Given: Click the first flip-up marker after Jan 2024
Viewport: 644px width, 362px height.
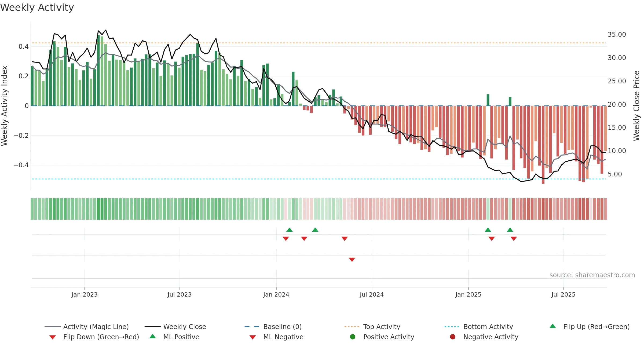Looking at the screenshot, I should [290, 230].
